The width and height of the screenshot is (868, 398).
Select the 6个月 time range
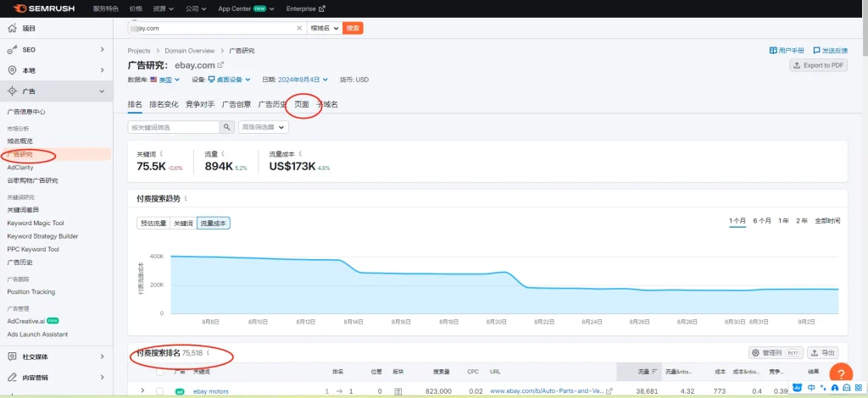(762, 220)
